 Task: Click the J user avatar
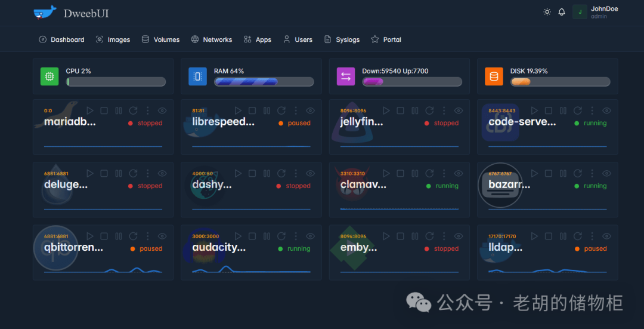click(580, 12)
